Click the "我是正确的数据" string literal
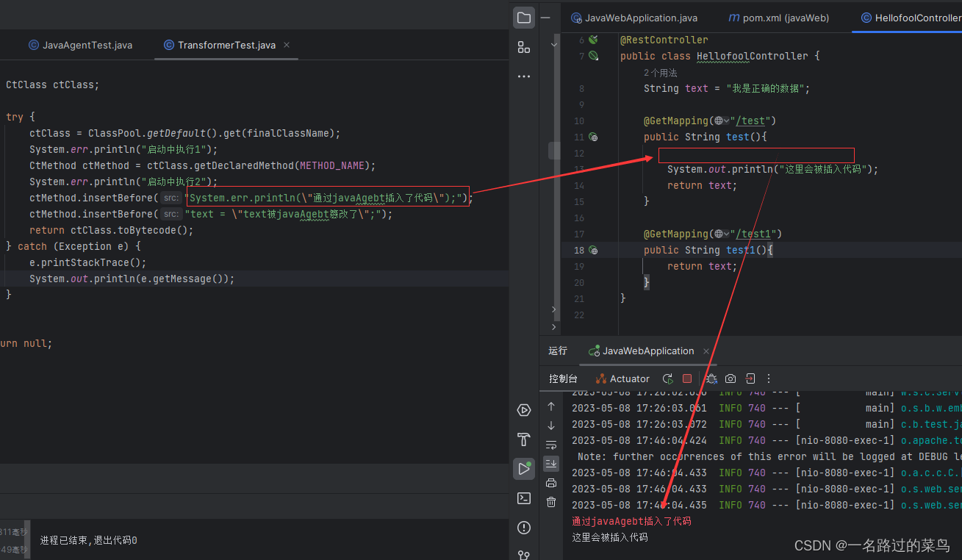This screenshot has height=560, width=962. [x=764, y=88]
